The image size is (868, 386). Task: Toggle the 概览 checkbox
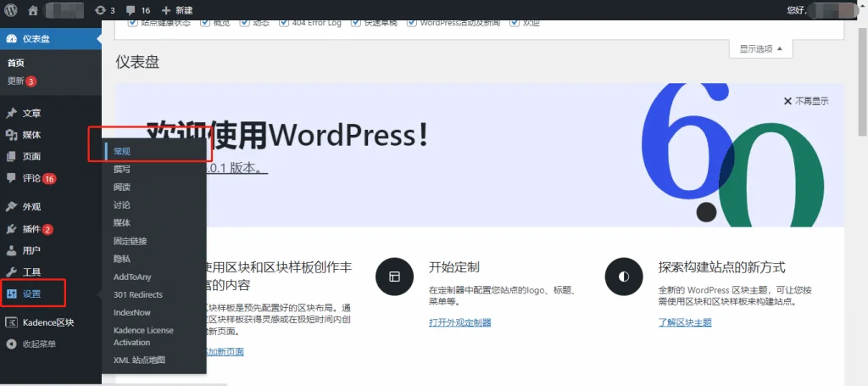(205, 23)
